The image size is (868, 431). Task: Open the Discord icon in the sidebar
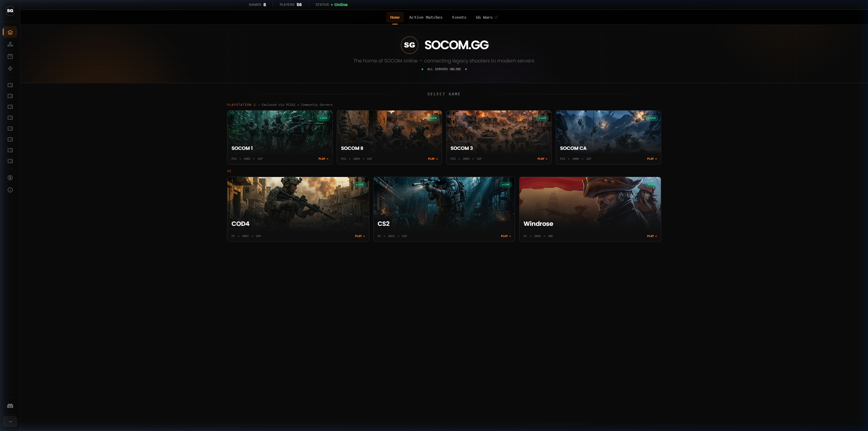(10, 406)
